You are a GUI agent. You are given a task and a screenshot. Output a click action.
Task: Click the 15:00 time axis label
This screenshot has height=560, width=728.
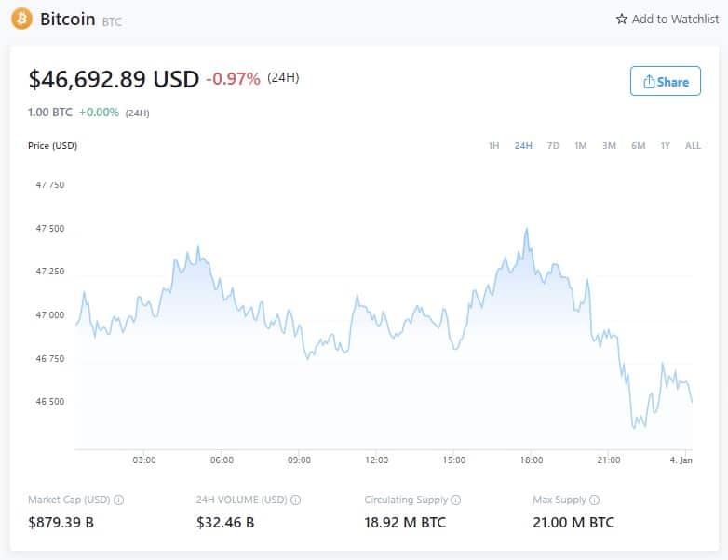454,460
